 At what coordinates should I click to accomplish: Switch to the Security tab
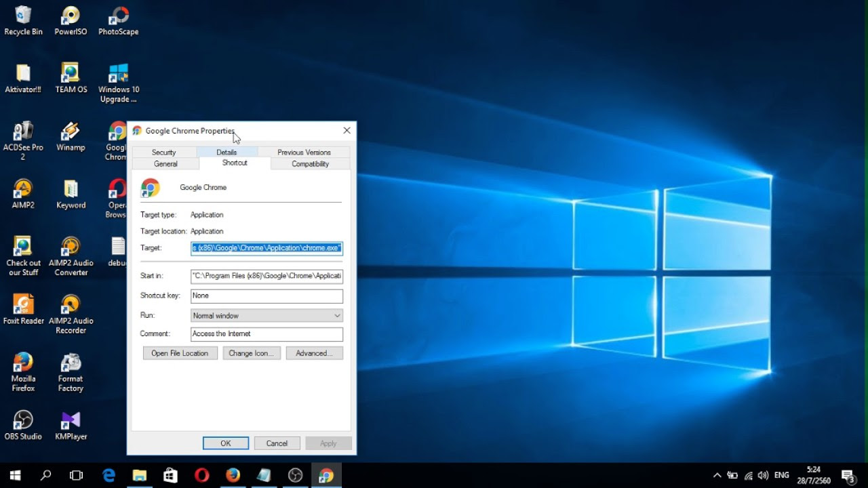[x=163, y=152]
